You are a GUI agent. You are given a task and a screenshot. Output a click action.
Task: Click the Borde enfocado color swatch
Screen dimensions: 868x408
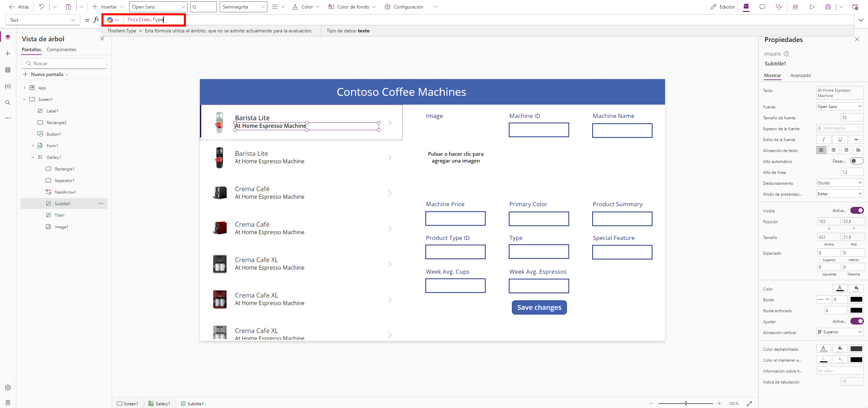tap(856, 310)
